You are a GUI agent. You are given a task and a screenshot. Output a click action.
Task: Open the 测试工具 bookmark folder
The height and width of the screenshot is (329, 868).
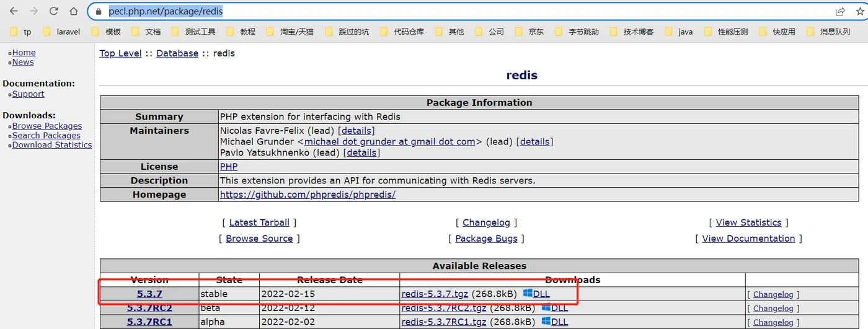click(193, 32)
